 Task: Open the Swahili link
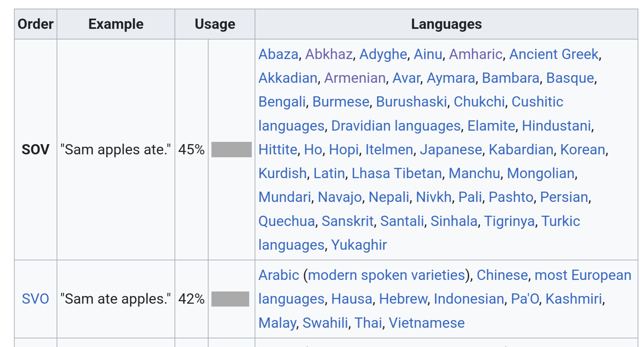pos(325,323)
